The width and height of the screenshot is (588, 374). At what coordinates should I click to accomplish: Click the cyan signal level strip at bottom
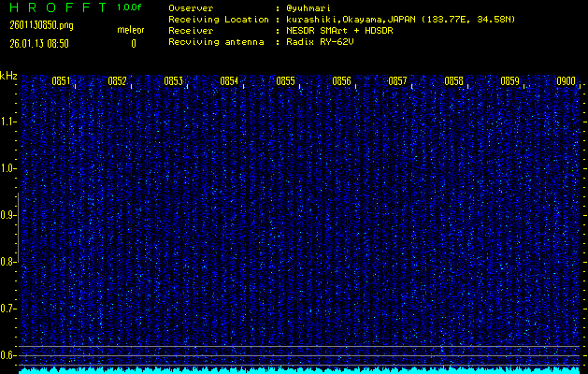pyautogui.click(x=299, y=370)
